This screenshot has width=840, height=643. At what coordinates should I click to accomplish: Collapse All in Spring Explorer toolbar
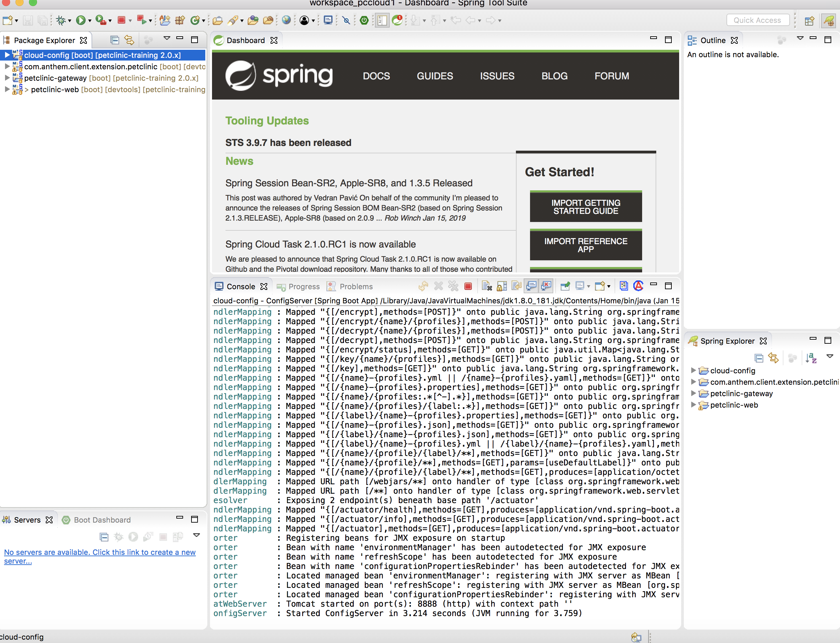click(x=759, y=358)
